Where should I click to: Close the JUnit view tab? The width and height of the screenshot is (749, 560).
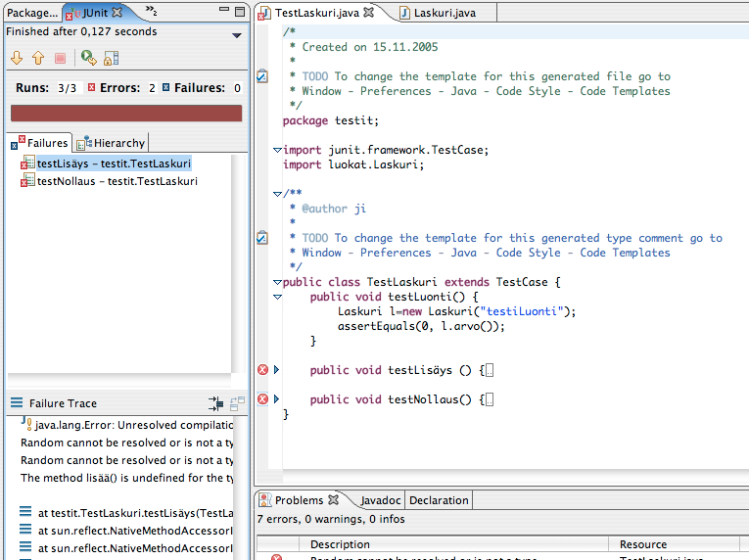point(117,13)
